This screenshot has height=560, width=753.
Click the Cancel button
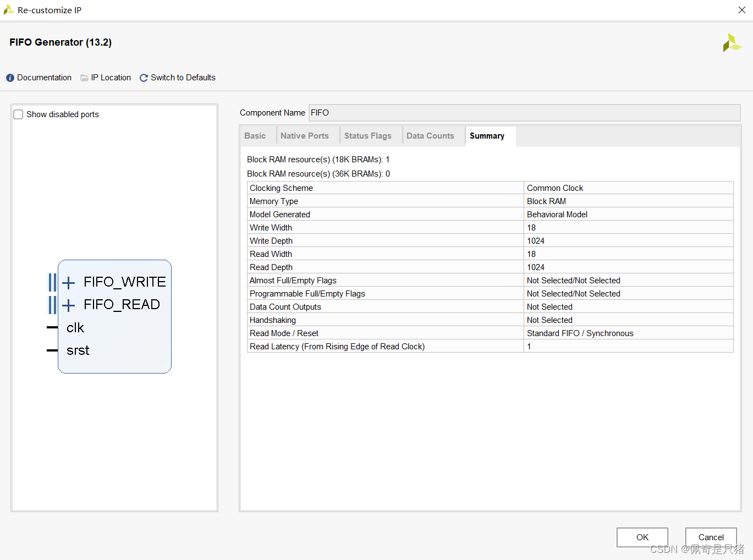pos(711,537)
